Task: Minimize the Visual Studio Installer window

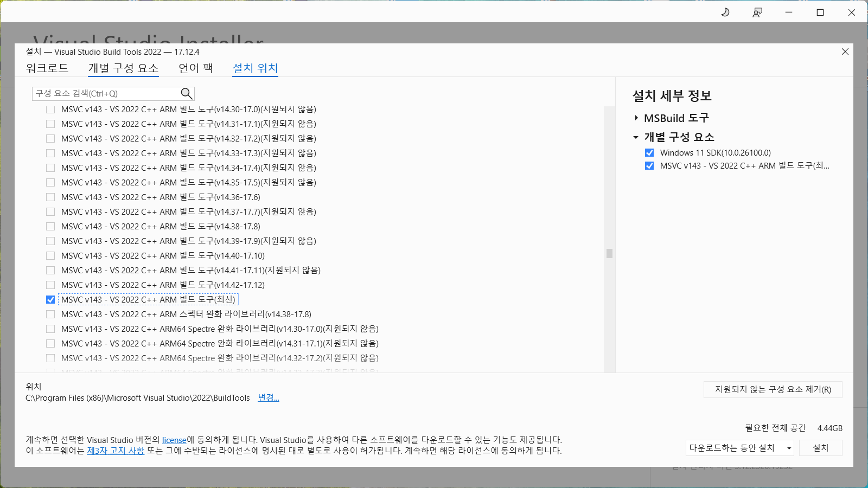Action: pos(789,12)
